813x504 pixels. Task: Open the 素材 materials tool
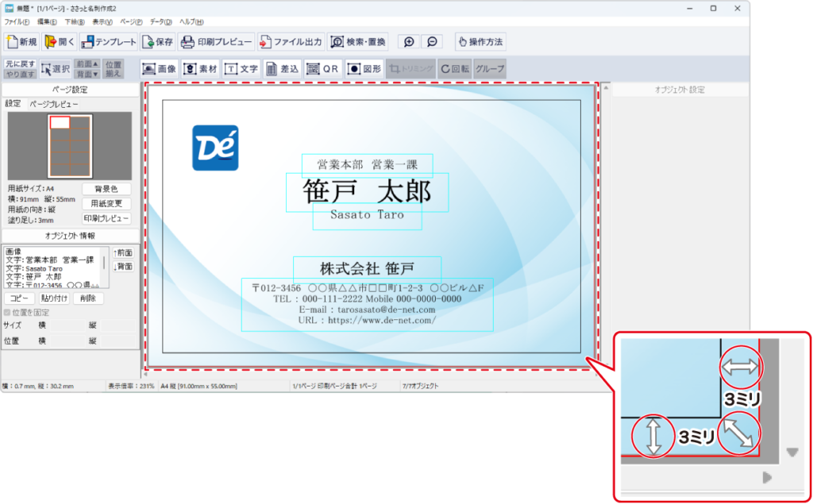pos(200,69)
